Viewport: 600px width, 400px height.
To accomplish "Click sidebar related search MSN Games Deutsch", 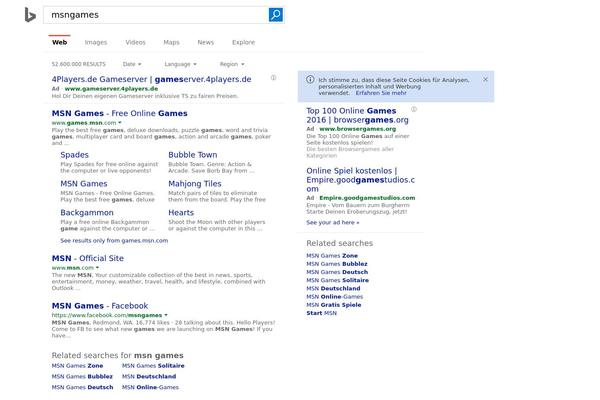I will click(x=337, y=272).
